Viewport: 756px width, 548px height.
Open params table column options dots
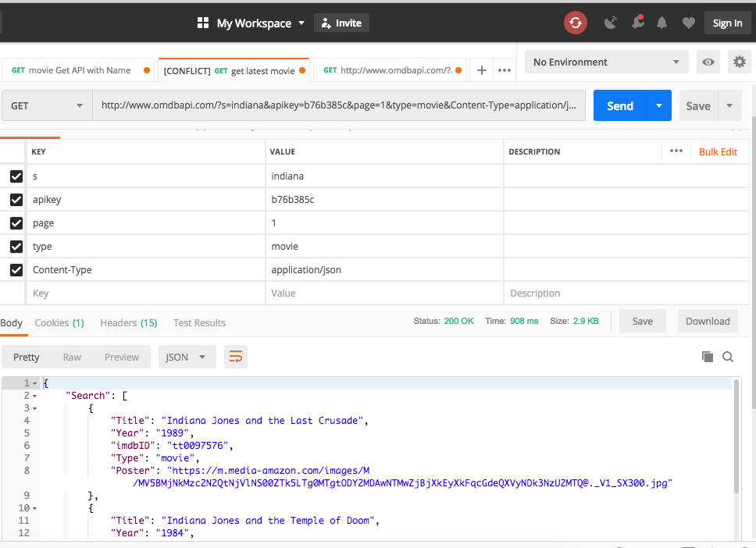click(x=676, y=151)
